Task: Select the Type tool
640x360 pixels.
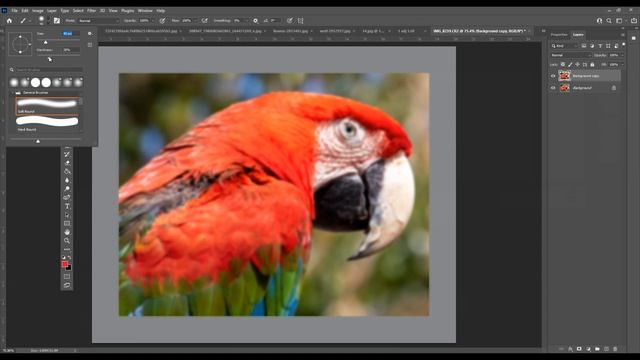Action: point(67,206)
